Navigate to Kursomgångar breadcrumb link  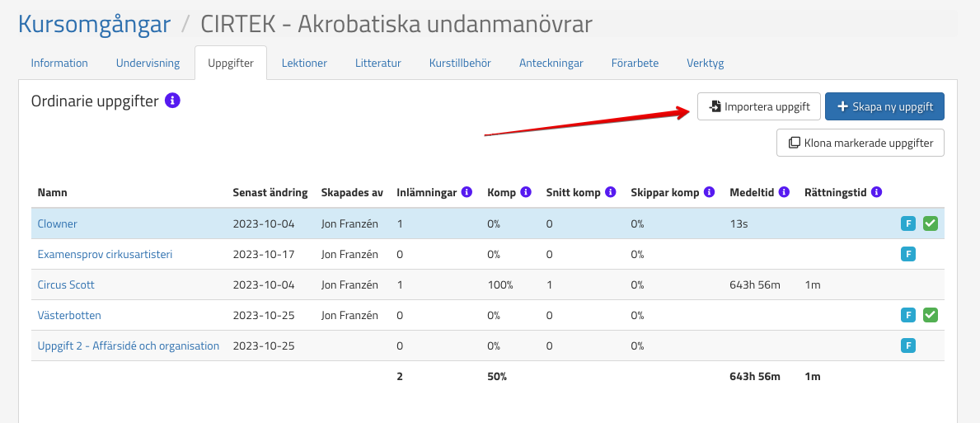(x=94, y=24)
